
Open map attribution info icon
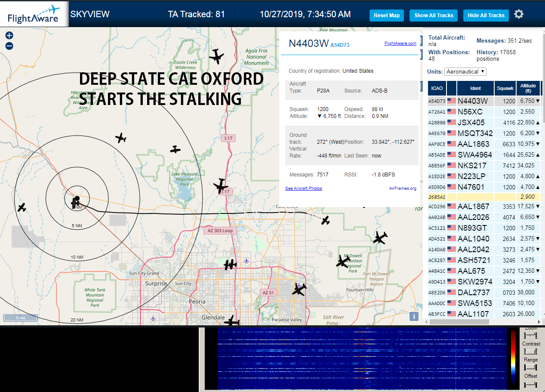pos(414,317)
